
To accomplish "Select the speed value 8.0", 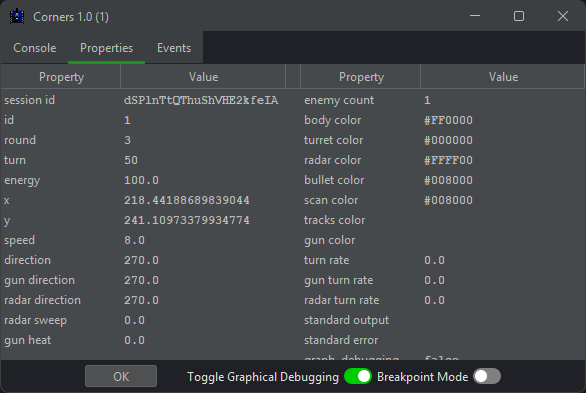I will (x=134, y=240).
